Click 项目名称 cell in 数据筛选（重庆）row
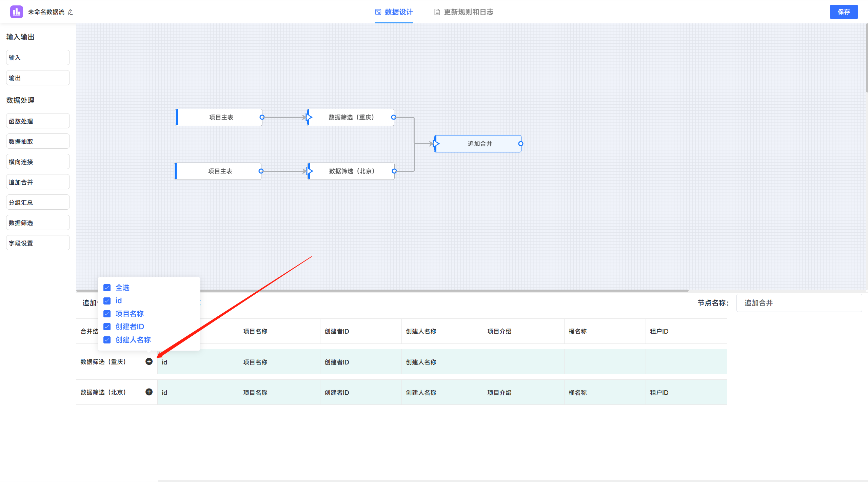Screen dimensions: 868x482 coord(279,362)
